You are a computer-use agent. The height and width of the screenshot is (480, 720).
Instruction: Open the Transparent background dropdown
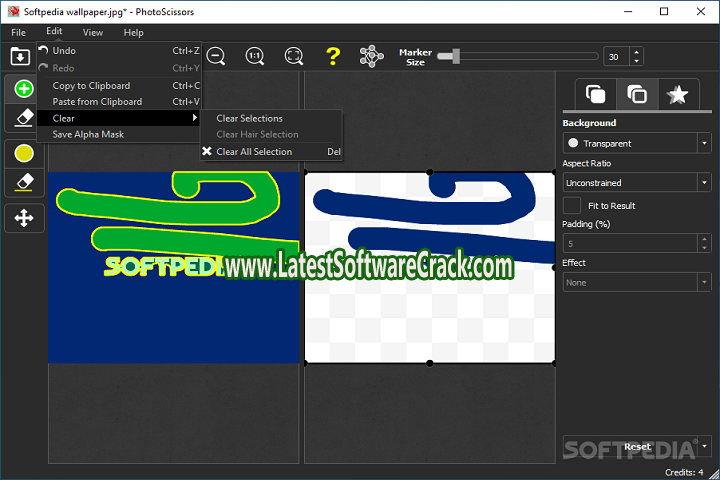click(x=636, y=143)
